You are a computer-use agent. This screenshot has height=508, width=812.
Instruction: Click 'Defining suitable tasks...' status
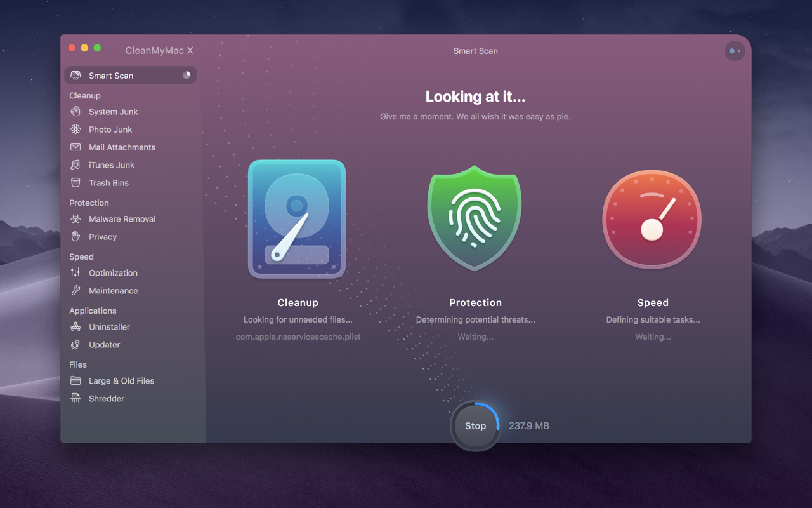pyautogui.click(x=653, y=319)
